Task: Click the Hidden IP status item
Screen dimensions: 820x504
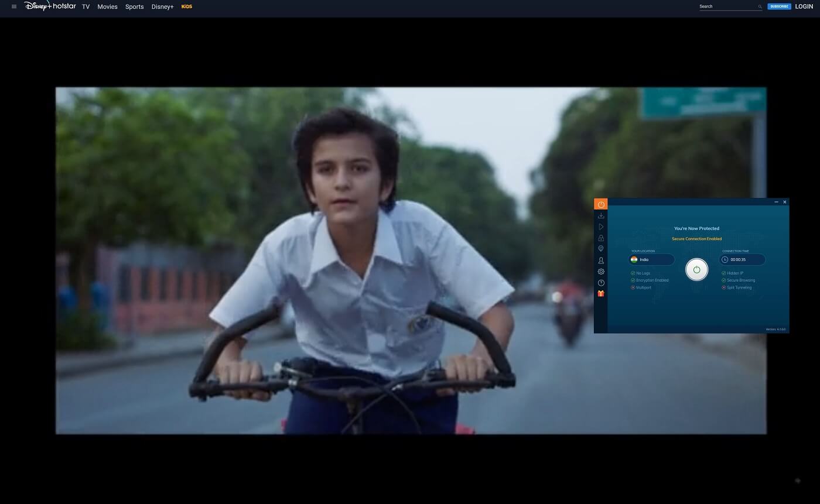Action: tap(732, 273)
